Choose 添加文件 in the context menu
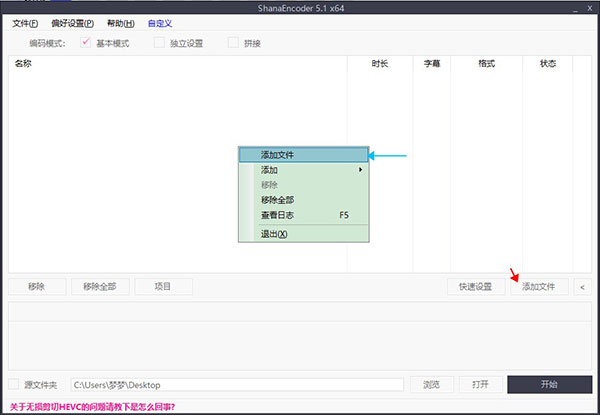600x415 pixels. [303, 155]
